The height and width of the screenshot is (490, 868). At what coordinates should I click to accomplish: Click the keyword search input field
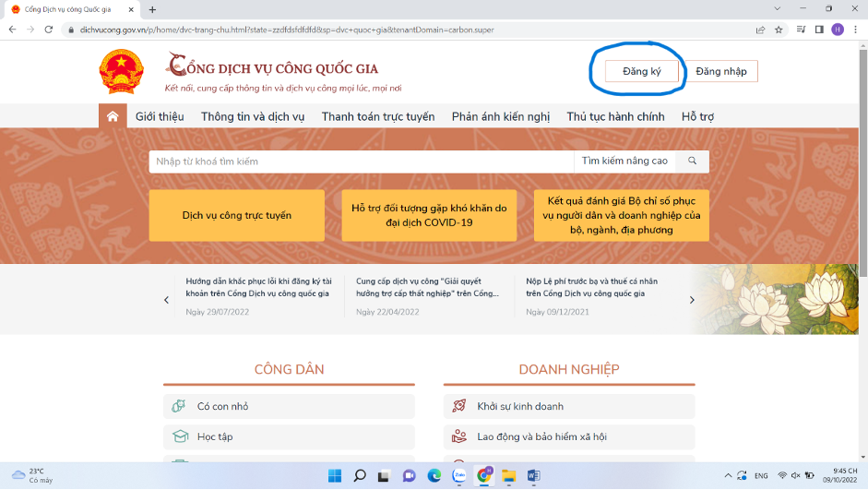pyautogui.click(x=360, y=161)
